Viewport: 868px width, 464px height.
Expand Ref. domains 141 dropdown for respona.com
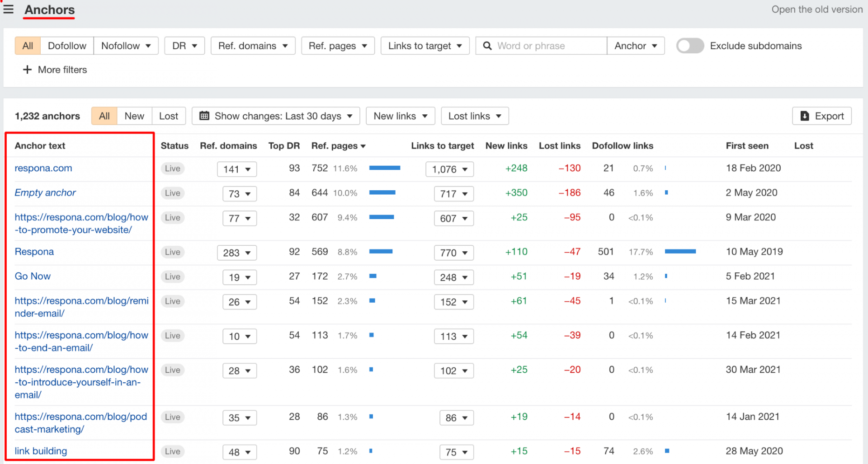point(237,169)
